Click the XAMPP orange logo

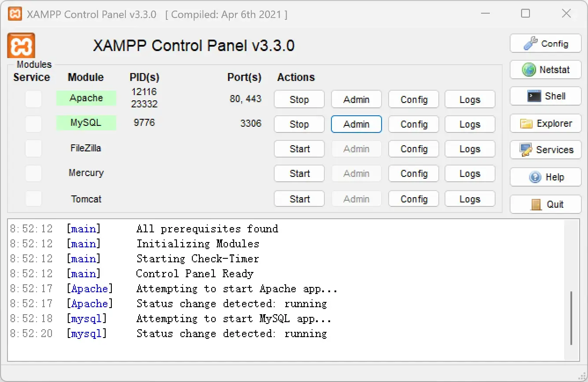[x=21, y=45]
